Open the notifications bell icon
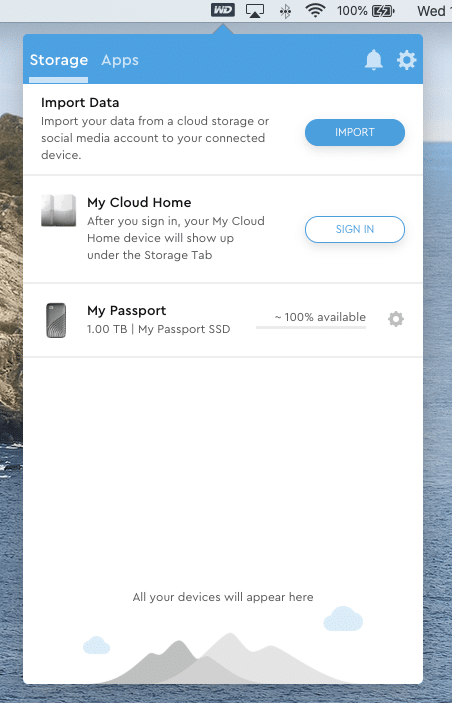 [x=374, y=60]
